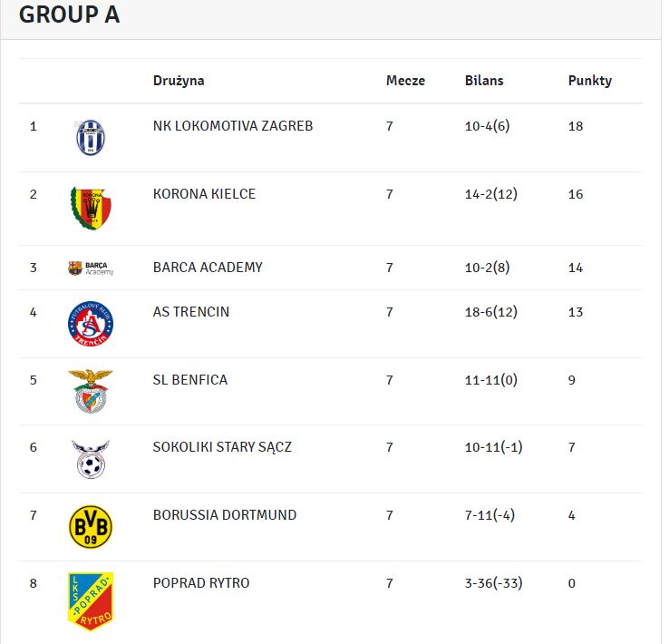
Task: Click the Drużyna column header
Action: [179, 81]
